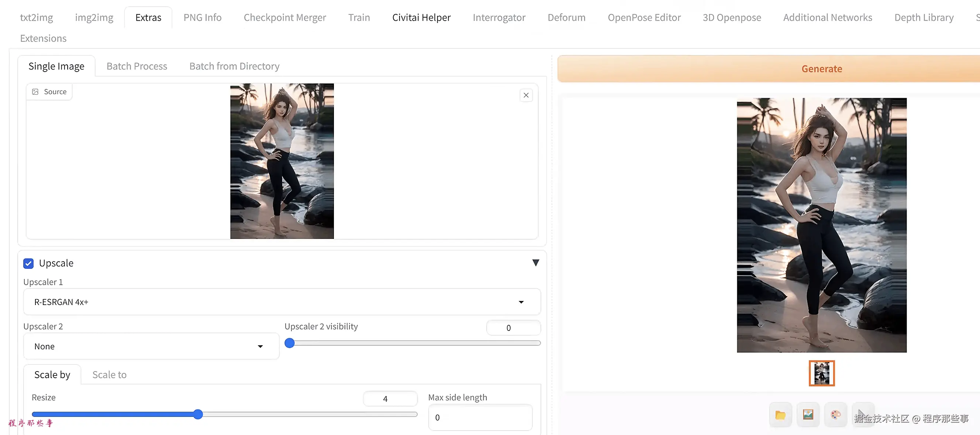980x435 pixels.
Task: Collapse the Upscale section triangle
Action: pyautogui.click(x=535, y=263)
